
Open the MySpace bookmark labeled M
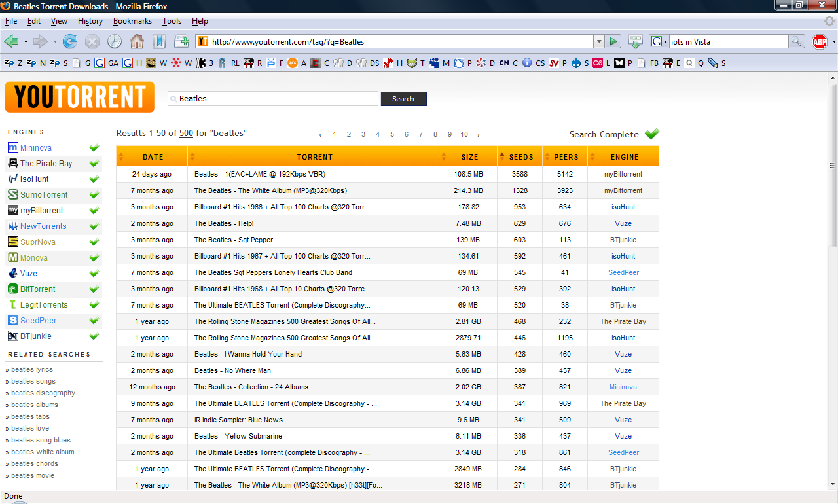pos(439,63)
